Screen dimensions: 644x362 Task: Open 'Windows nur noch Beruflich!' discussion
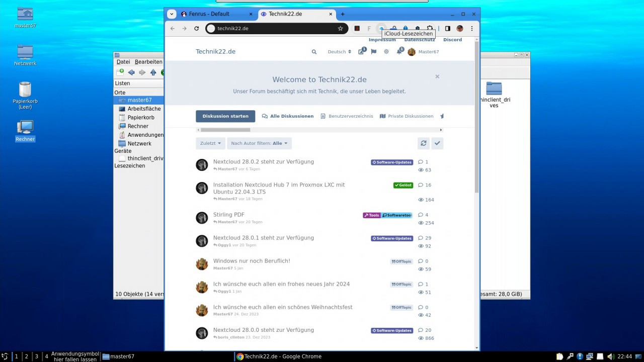pos(252,261)
